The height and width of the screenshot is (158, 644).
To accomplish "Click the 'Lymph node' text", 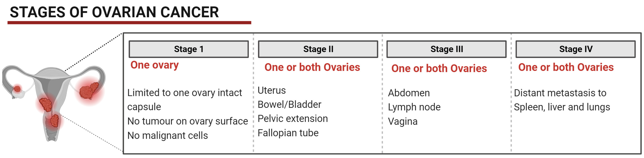I will point(414,107).
